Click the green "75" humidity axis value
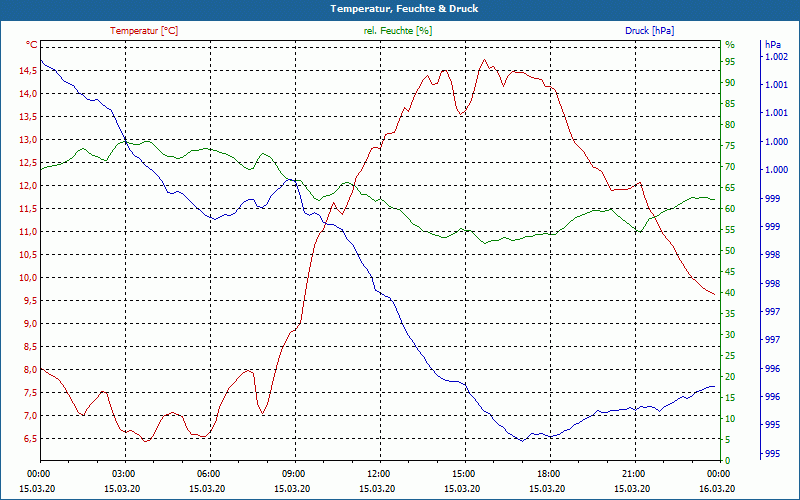Image resolution: width=800 pixels, height=500 pixels. click(730, 145)
